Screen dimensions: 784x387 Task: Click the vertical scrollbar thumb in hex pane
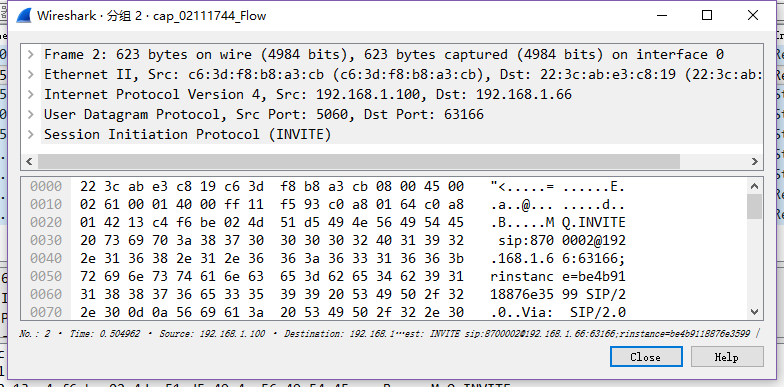pyautogui.click(x=755, y=206)
